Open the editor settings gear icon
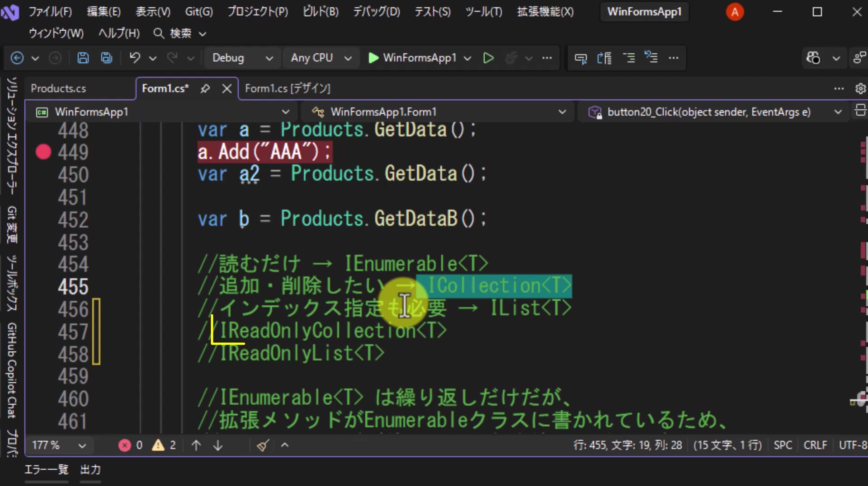 click(860, 89)
